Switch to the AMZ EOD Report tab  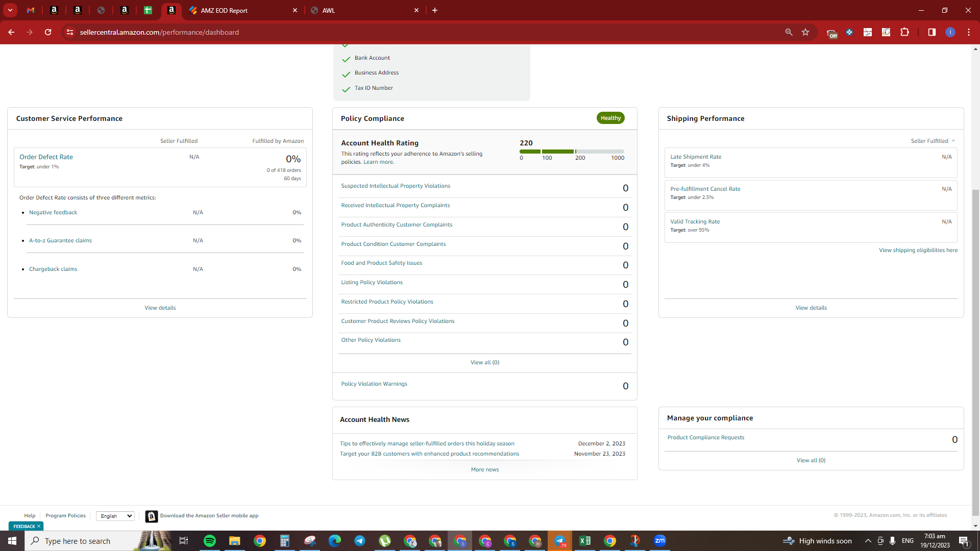[x=243, y=10]
